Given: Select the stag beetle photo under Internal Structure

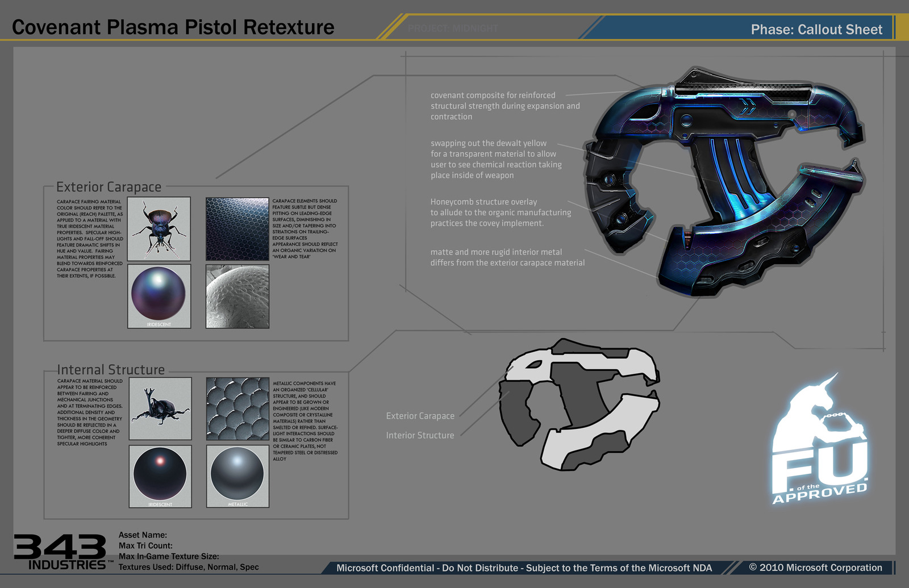Looking at the screenshot, I should pyautogui.click(x=160, y=408).
